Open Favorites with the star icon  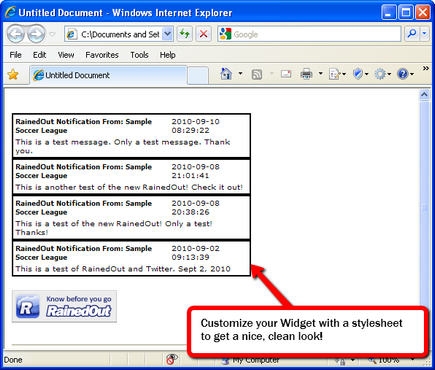coord(13,75)
